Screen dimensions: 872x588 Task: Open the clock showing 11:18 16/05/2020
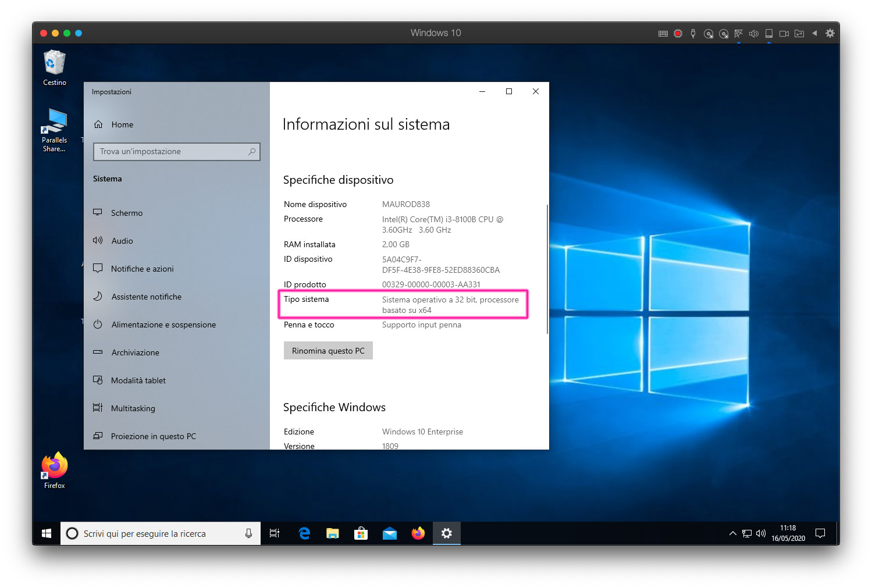click(788, 533)
